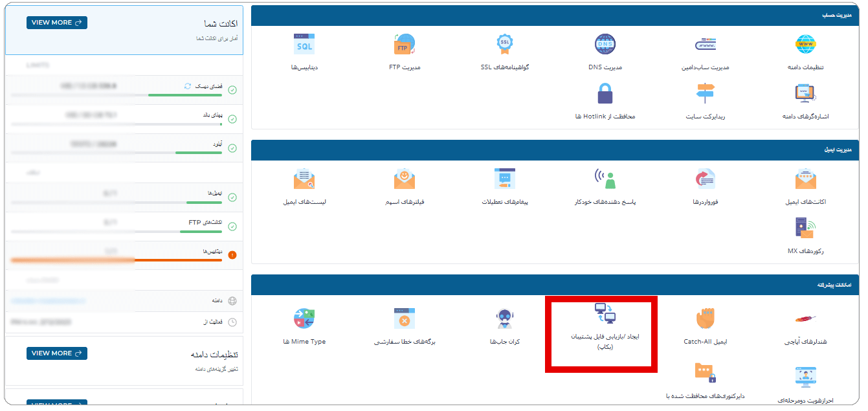Open Mime Types globe icon
The height and width of the screenshot is (411, 868).
pos(304,319)
